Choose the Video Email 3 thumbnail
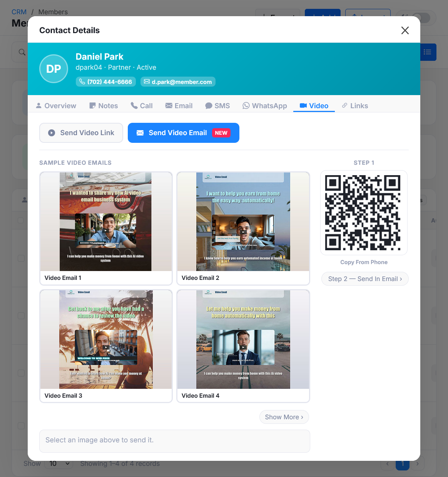 click(106, 346)
